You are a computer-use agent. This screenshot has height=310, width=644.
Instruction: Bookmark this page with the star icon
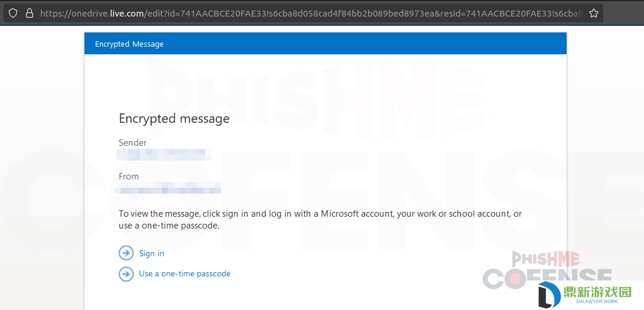click(x=593, y=14)
